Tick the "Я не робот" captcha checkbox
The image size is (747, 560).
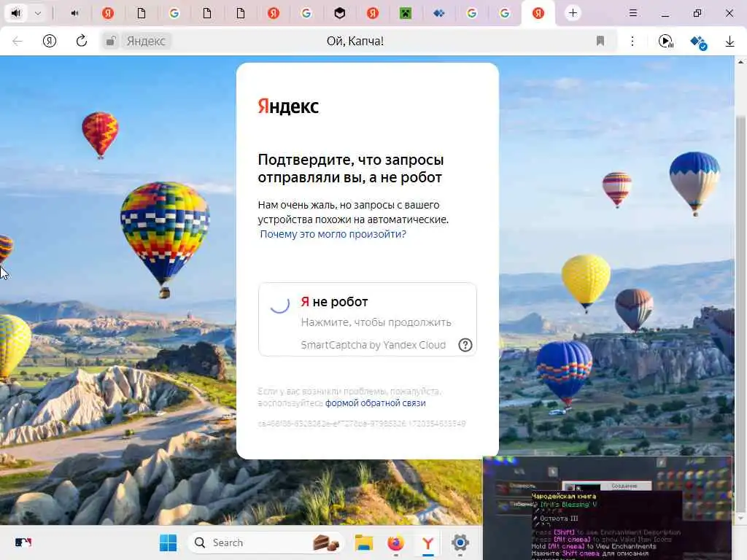click(279, 303)
